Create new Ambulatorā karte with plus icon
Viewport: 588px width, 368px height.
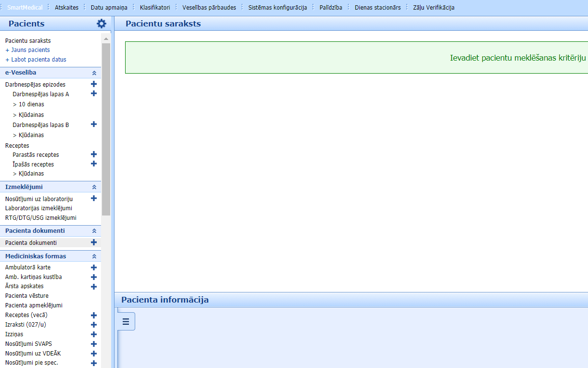(94, 267)
